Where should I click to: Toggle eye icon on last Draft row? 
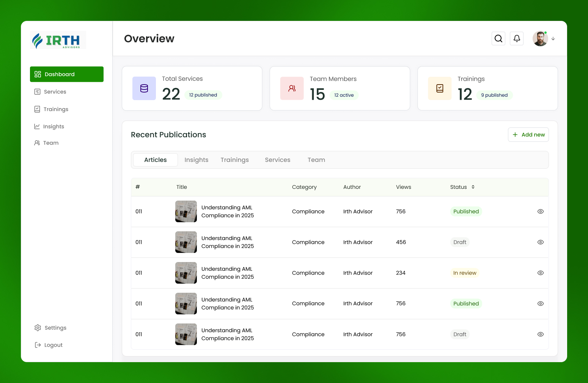click(540, 334)
